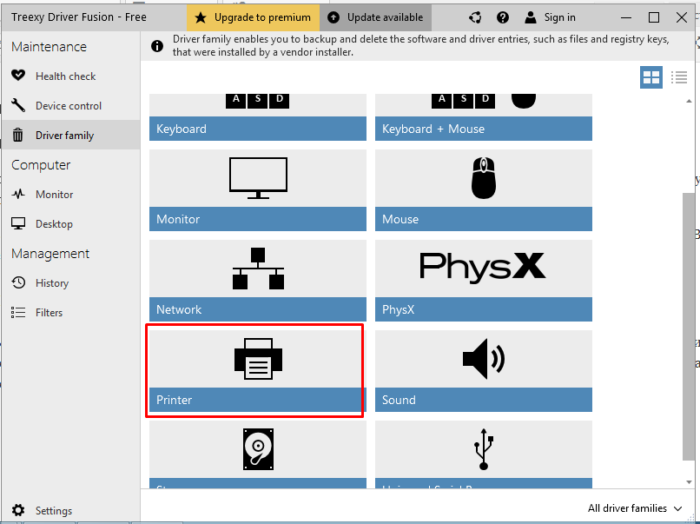Select the Mouse driver family label

pos(483,219)
